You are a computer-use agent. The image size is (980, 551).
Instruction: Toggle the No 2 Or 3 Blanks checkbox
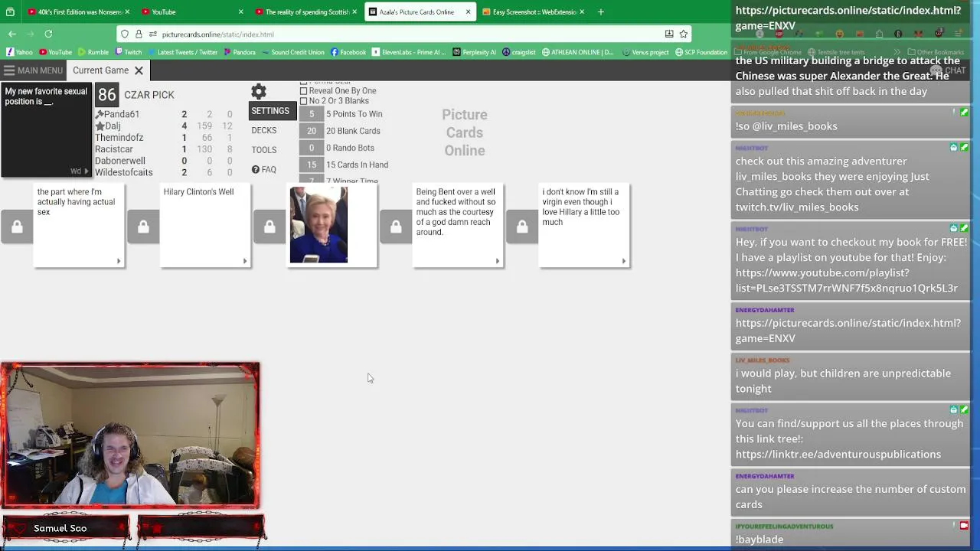click(x=303, y=101)
